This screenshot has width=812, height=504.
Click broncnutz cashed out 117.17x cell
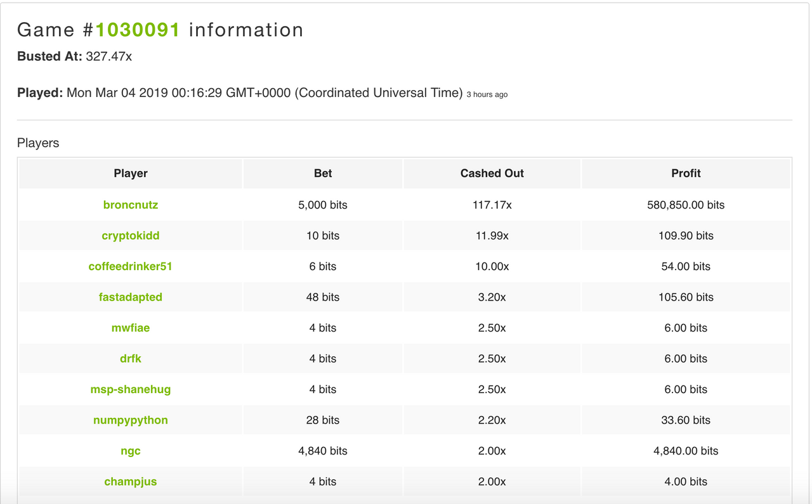point(492,205)
